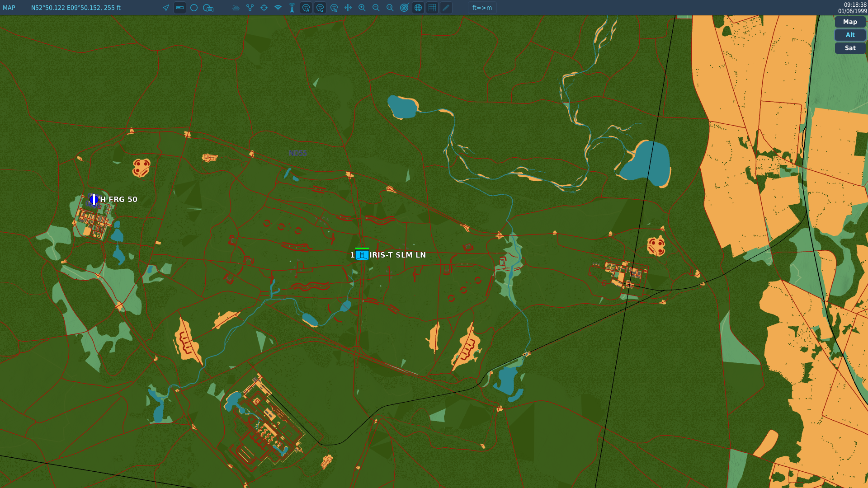868x488 pixels.
Task: Select the H FRG 50 helipad marker
Action: [94, 199]
